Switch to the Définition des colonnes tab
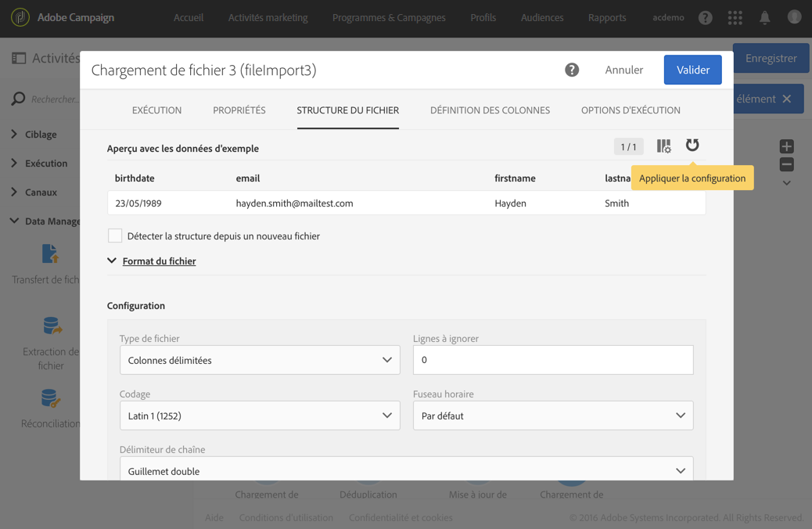Viewport: 812px width, 529px height. click(490, 110)
